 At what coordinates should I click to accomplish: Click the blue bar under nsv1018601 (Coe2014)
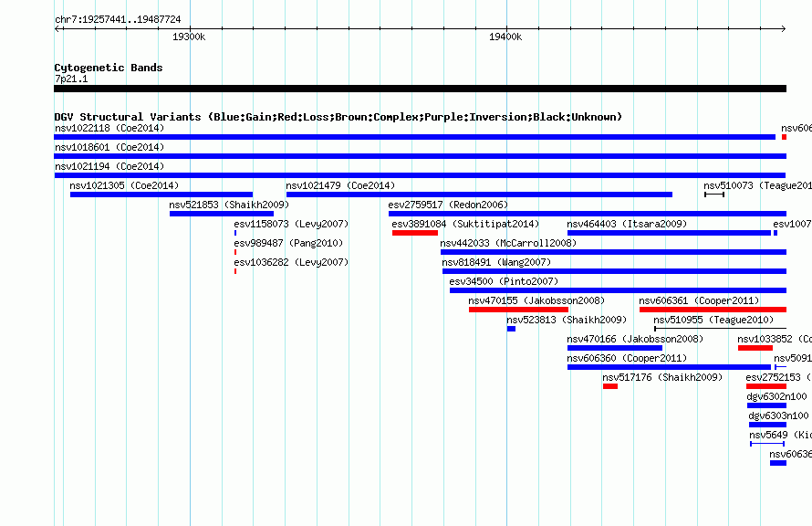[420, 156]
